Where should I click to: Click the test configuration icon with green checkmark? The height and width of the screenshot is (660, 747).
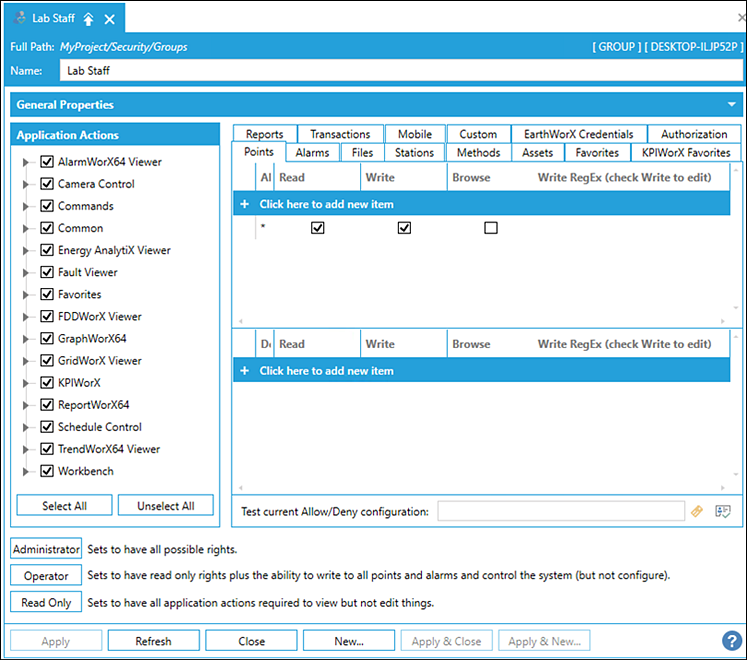pos(723,511)
